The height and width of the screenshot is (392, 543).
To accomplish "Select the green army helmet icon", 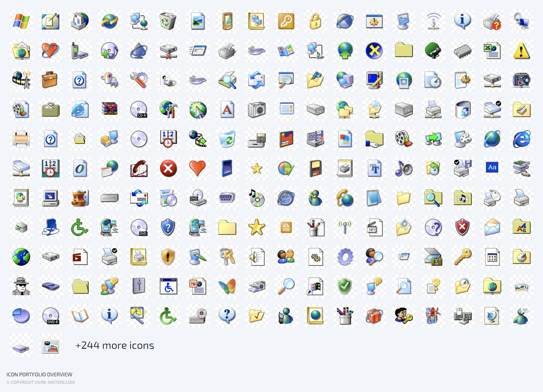I will pyautogui.click(x=433, y=50).
